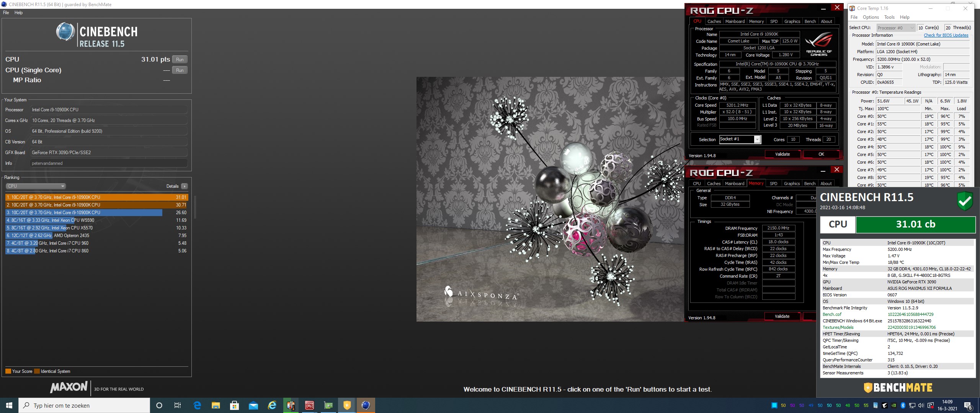The width and height of the screenshot is (980, 413).
Task: Open the Windows Start menu
Action: [9, 405]
